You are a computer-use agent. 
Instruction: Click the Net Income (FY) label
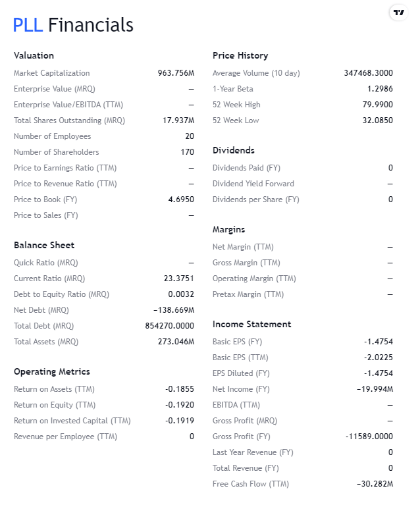click(x=241, y=389)
